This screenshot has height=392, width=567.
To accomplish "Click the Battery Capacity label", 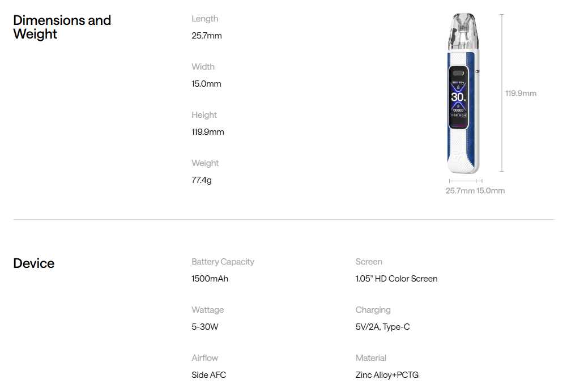I will (223, 262).
